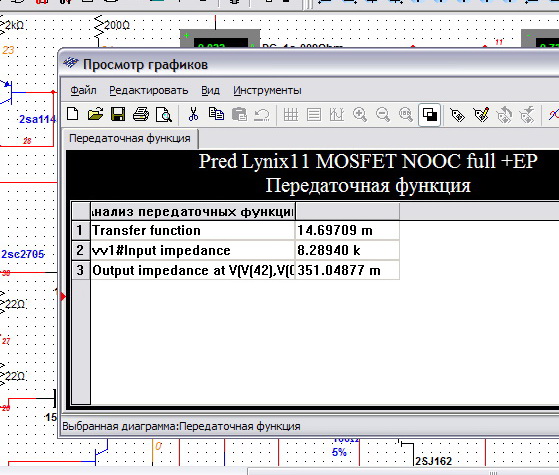Image resolution: width=559 pixels, height=475 pixels.
Task: Click the New document icon in Grapher toolbar
Action: (73, 114)
